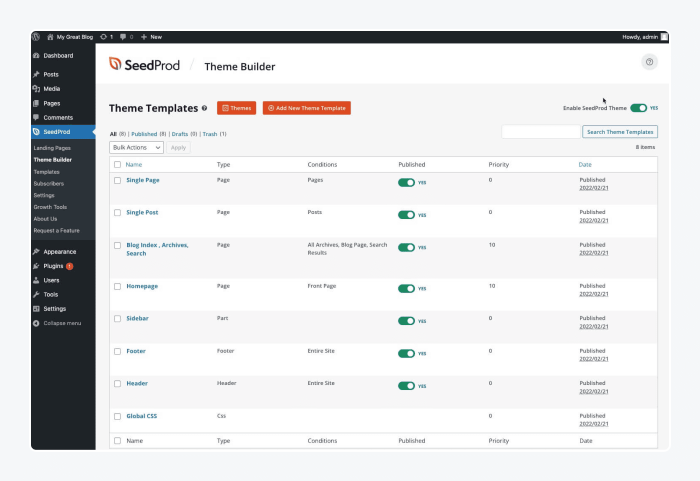This screenshot has height=481, width=700.
Task: Click the updates icon in admin bar
Action: coord(104,37)
